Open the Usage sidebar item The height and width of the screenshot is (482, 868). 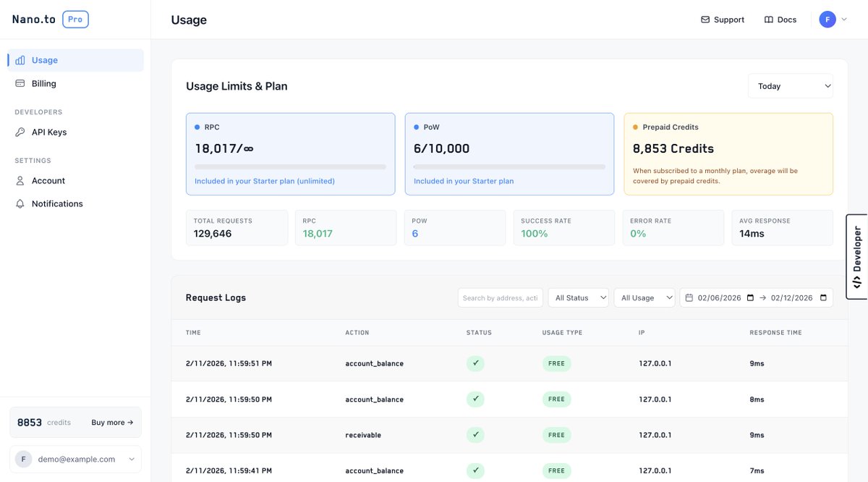75,60
